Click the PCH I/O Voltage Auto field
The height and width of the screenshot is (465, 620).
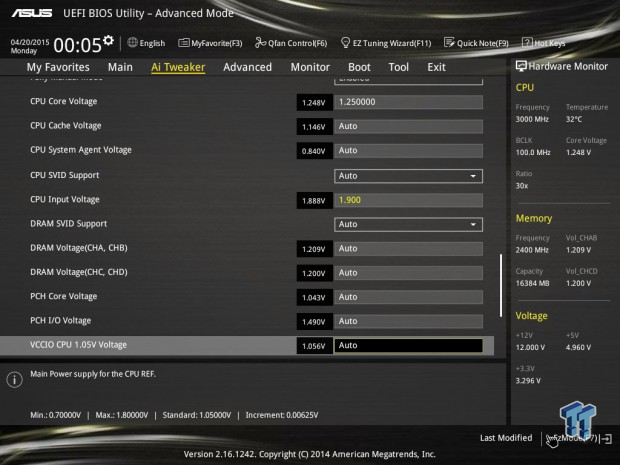click(408, 321)
